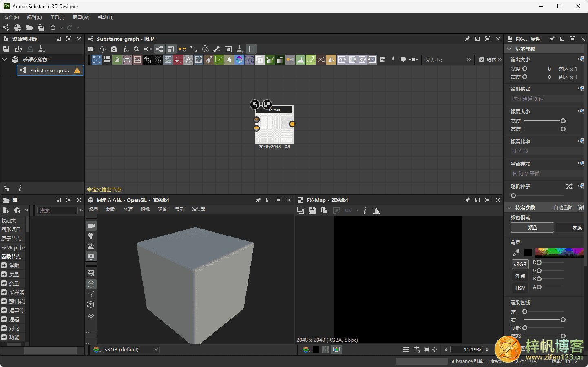
Task: Toggle the monitor display icon in 2D view
Action: click(x=336, y=349)
